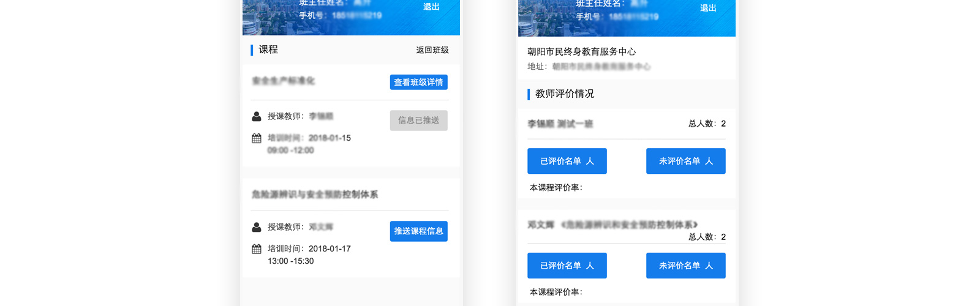Open 未评价名单 for 李锡顺's class
The height and width of the screenshot is (306, 980).
point(685,161)
